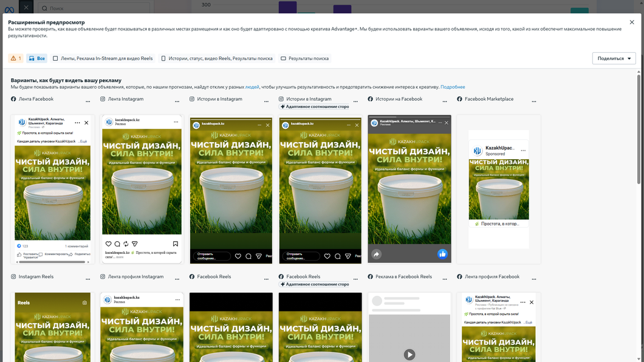Open the Подробнее link
The width and height of the screenshot is (644, 362).
click(453, 87)
